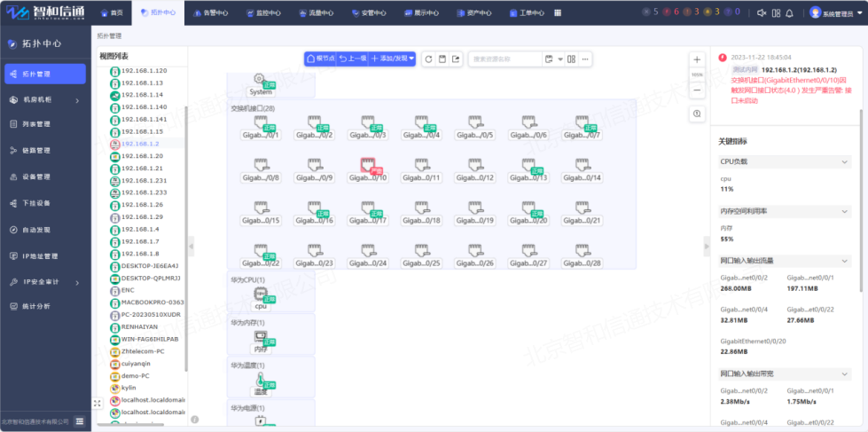Zoom out the topology with minus button
Image resolution: width=868 pixels, height=432 pixels.
click(x=697, y=90)
